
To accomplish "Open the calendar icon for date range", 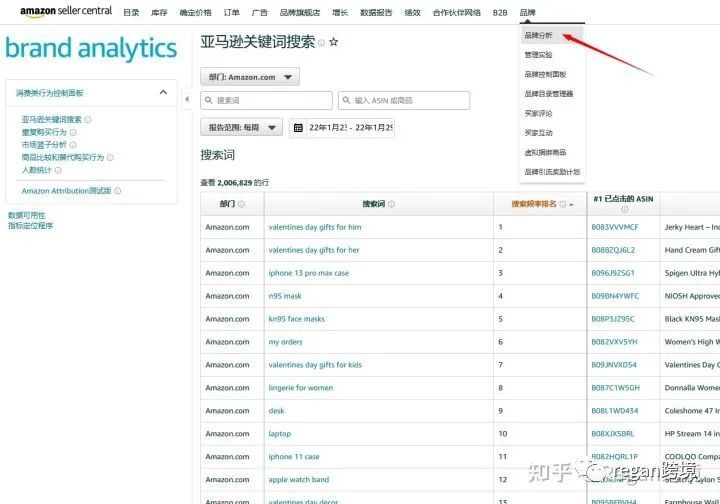I will [298, 128].
